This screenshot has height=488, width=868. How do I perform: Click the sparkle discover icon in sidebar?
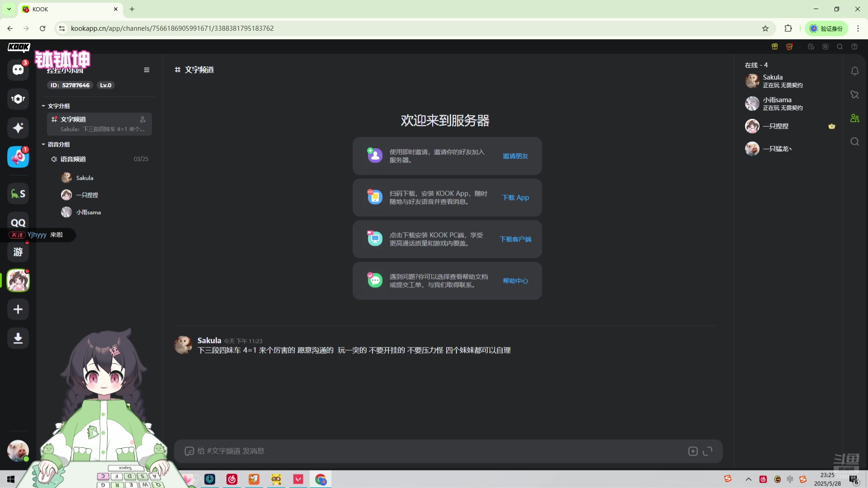point(18,128)
